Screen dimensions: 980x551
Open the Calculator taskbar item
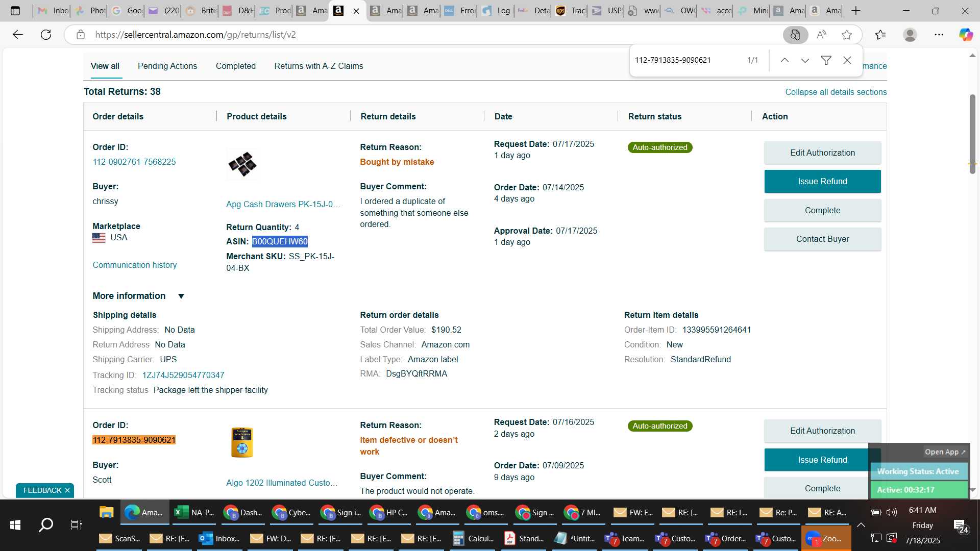click(x=474, y=538)
